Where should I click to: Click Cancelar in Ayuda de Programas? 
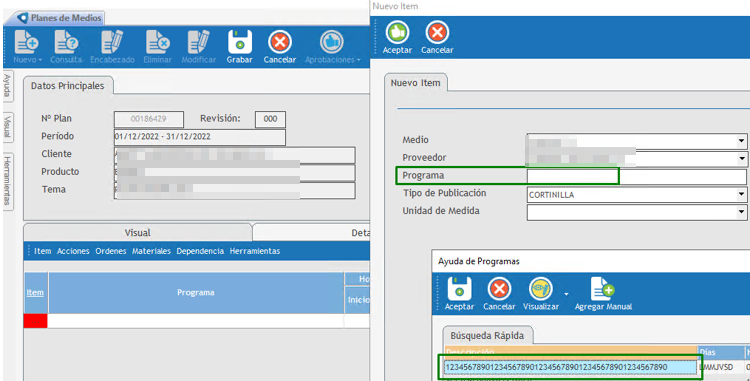coord(499,294)
